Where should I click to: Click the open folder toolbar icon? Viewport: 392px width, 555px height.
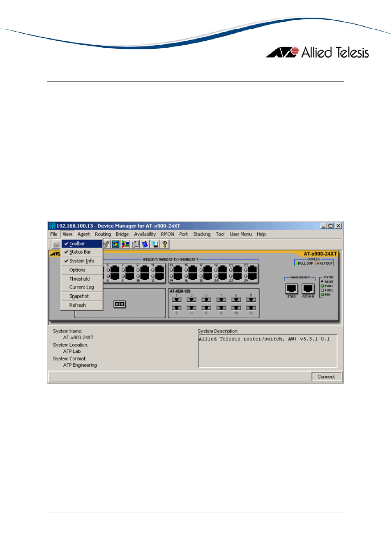[x=57, y=244]
